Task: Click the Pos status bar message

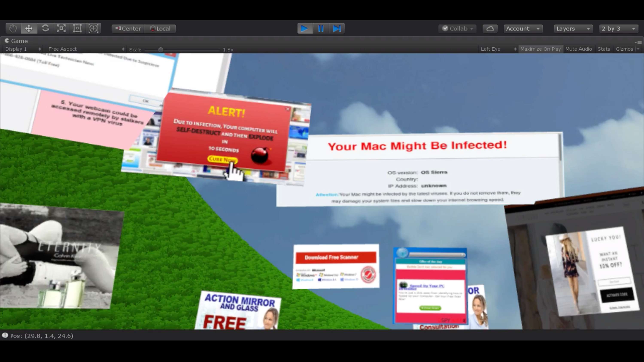Action: click(42, 336)
